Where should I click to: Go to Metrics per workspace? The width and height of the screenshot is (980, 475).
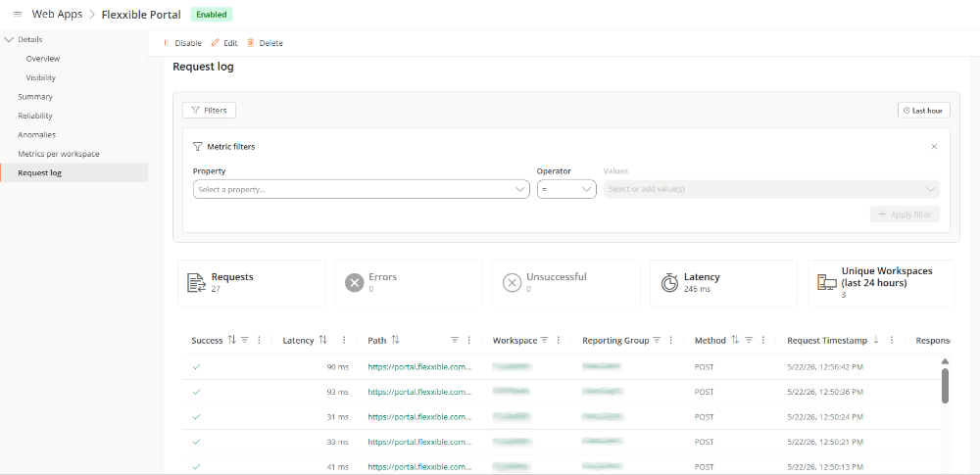tap(59, 154)
